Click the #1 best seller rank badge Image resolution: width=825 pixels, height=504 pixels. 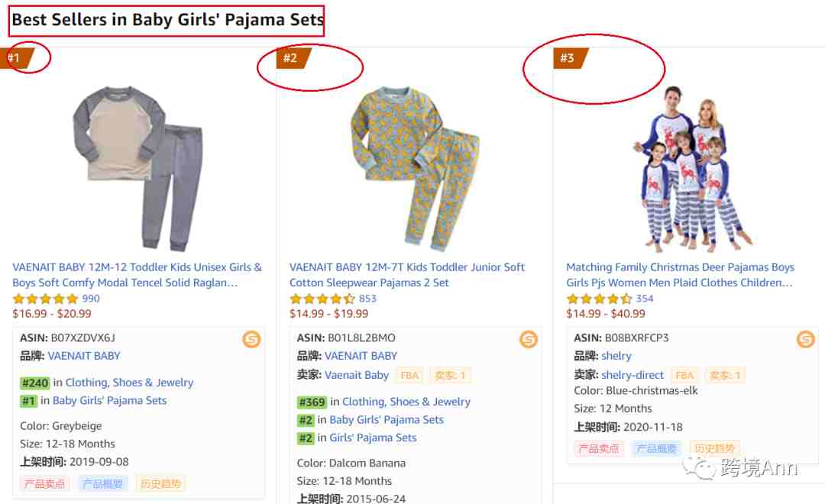tap(16, 58)
